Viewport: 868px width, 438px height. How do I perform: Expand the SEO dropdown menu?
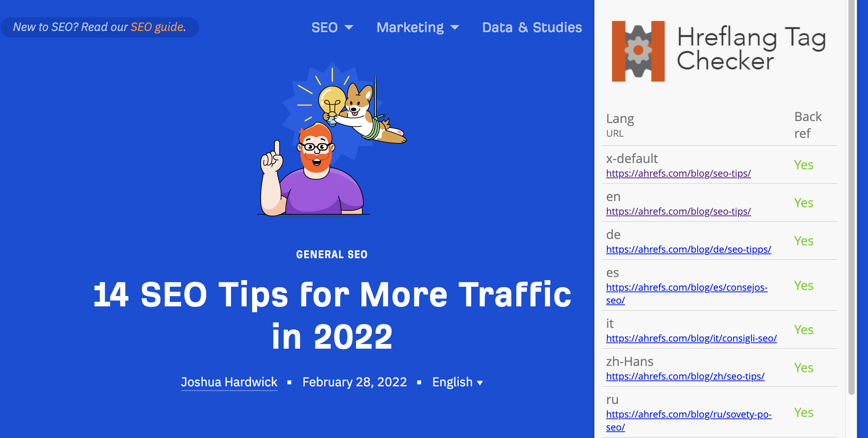coord(331,27)
